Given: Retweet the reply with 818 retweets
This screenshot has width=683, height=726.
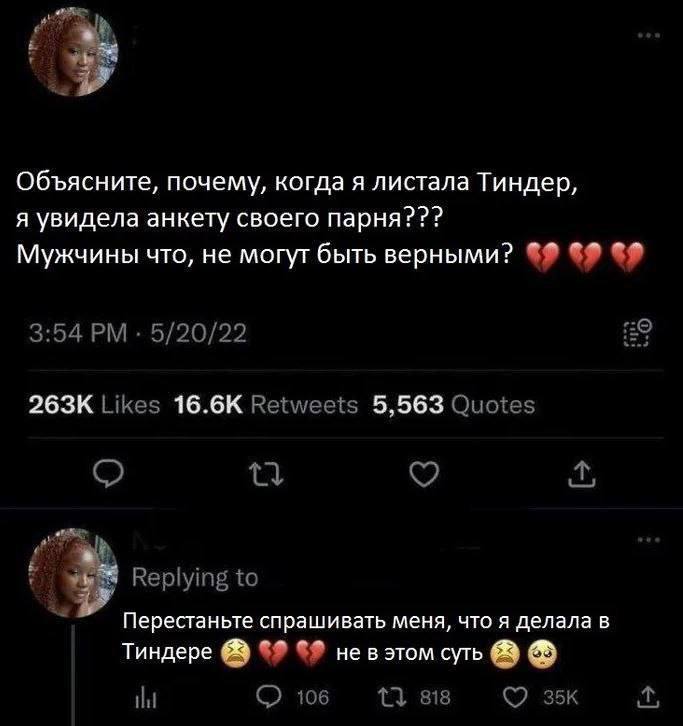Looking at the screenshot, I should tap(414, 697).
